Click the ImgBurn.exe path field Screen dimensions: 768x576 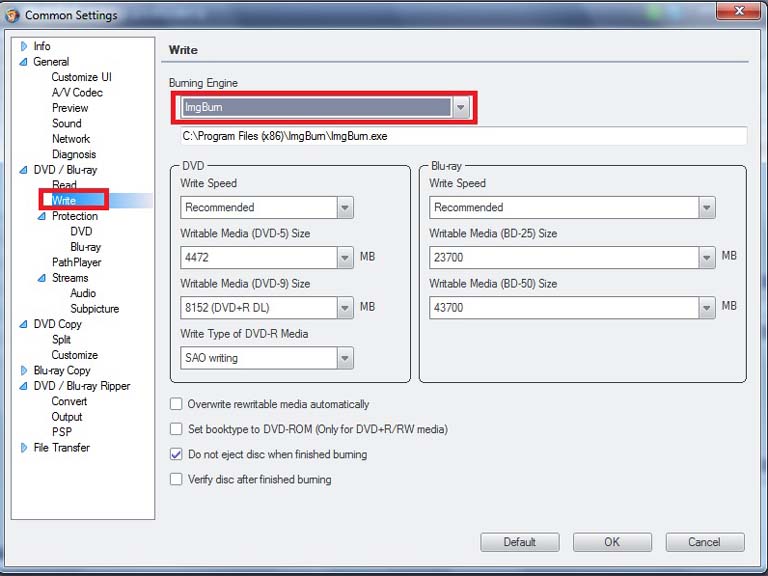point(463,136)
